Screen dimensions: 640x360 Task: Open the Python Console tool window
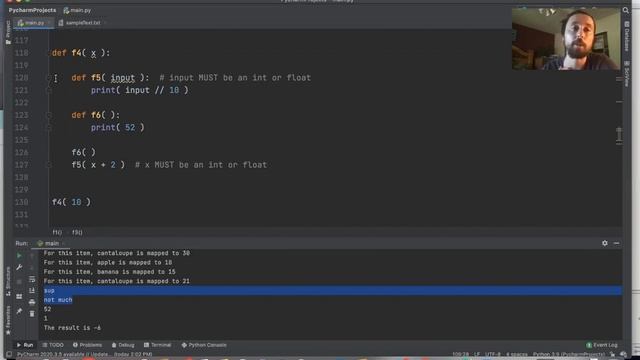[204, 345]
